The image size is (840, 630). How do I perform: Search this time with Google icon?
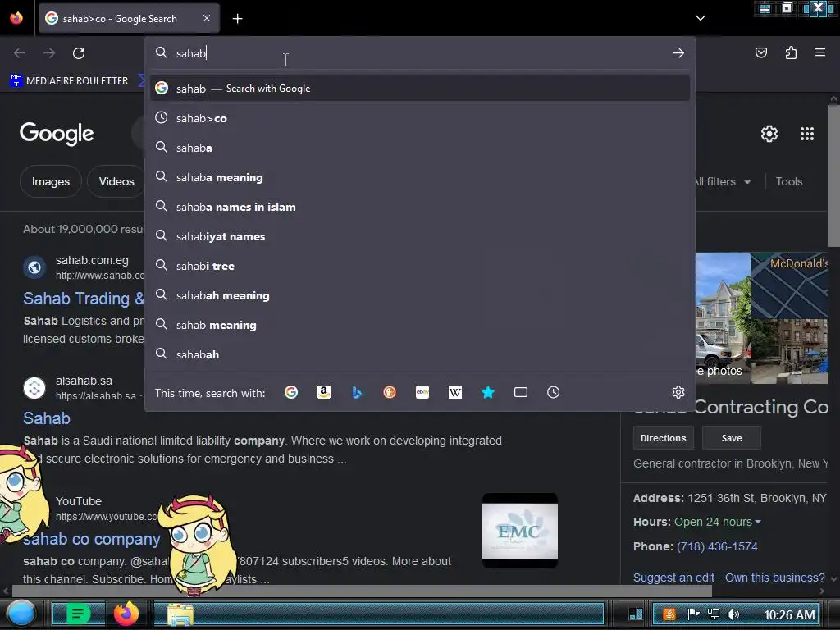pos(291,393)
